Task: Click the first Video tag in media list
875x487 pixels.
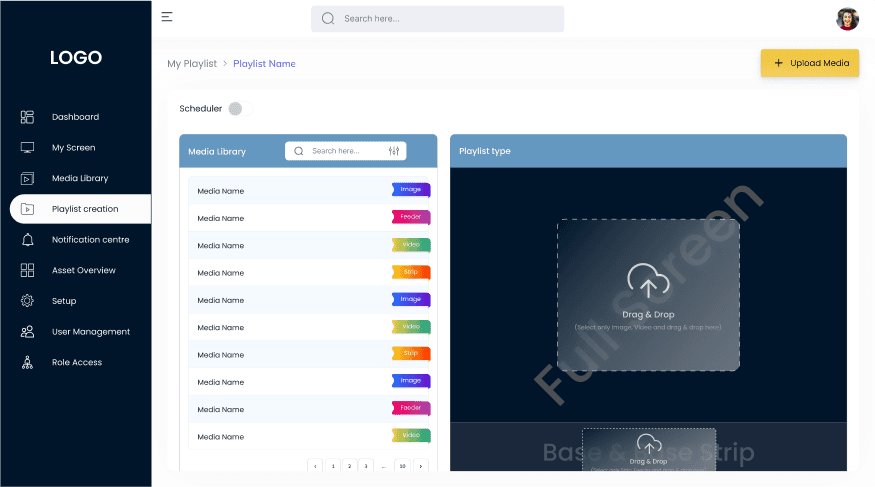Action: tap(411, 245)
